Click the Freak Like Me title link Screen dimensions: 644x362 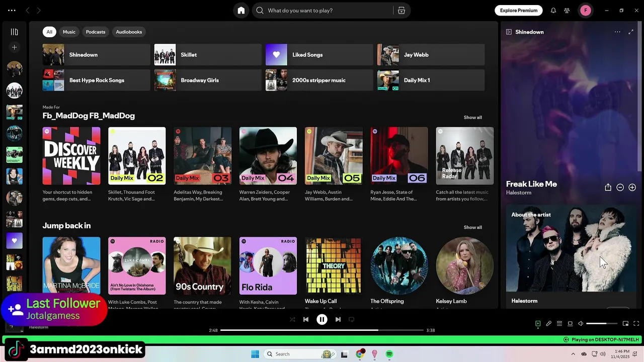[531, 184]
